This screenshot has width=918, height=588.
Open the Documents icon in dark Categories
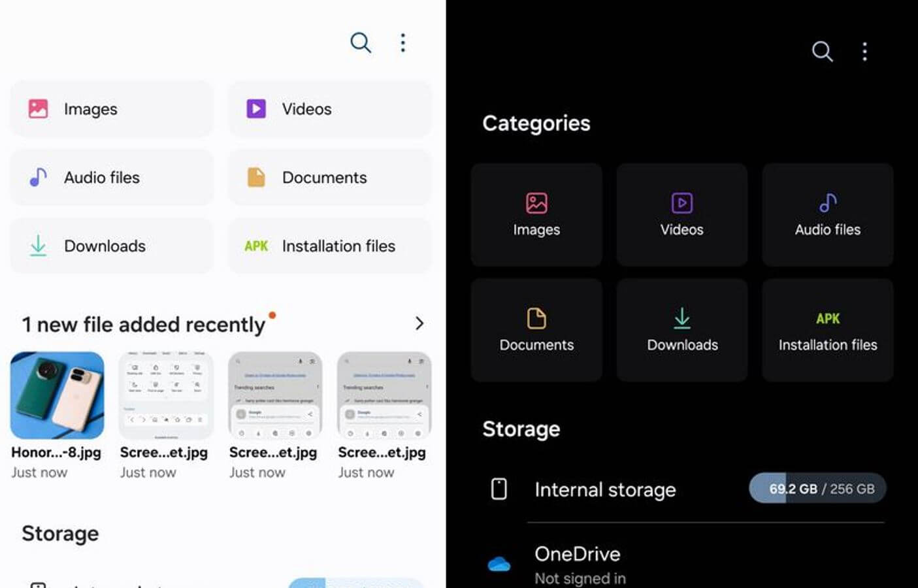coord(536,319)
